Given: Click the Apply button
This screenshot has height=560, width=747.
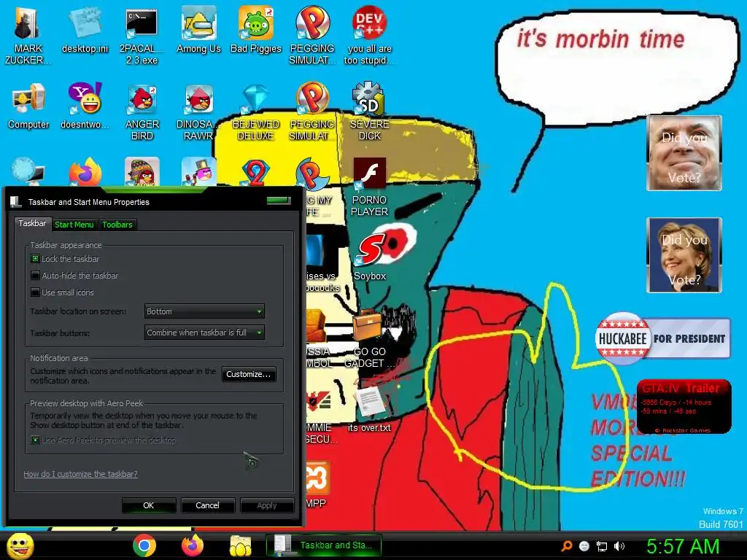Looking at the screenshot, I should point(267,505).
